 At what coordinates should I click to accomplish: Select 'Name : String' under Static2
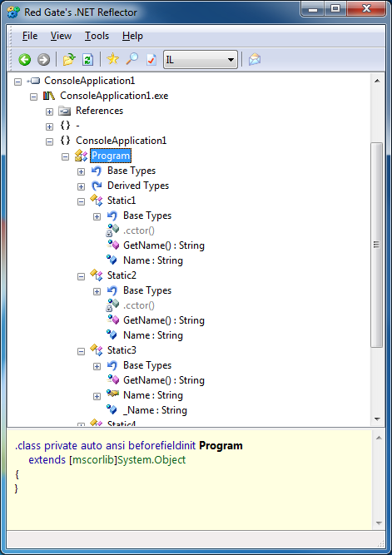pyautogui.click(x=152, y=334)
